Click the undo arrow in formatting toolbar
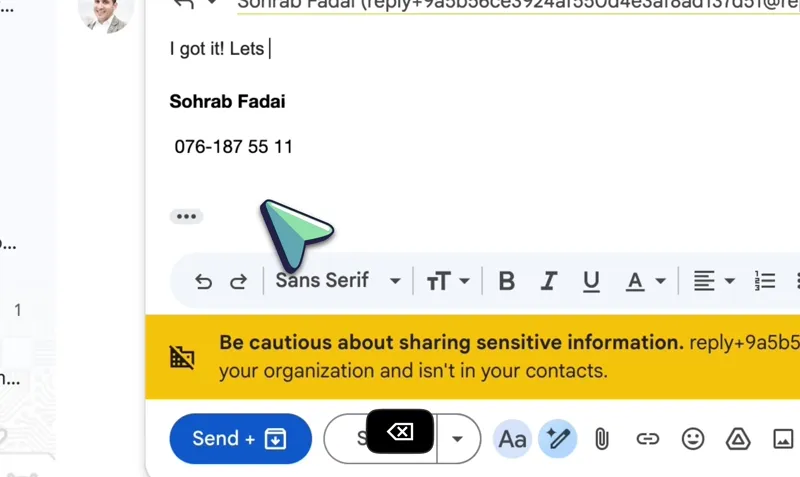Screen dimensions: 800x477 pyautogui.click(x=203, y=282)
